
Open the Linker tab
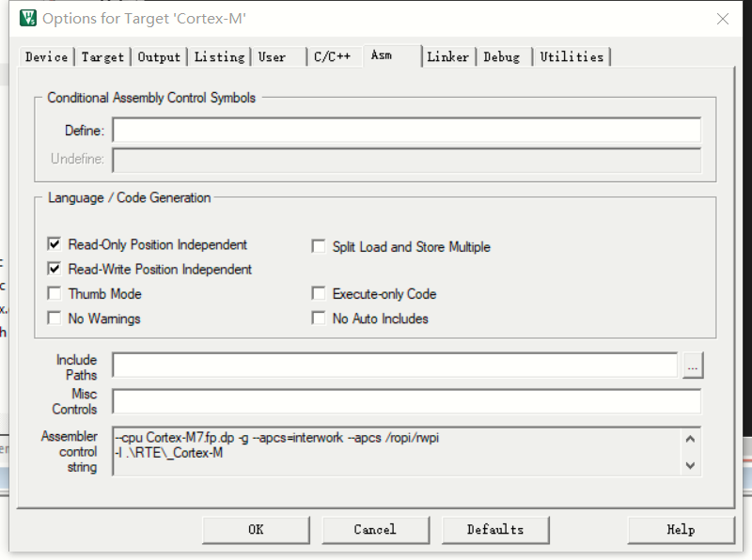[x=448, y=57]
